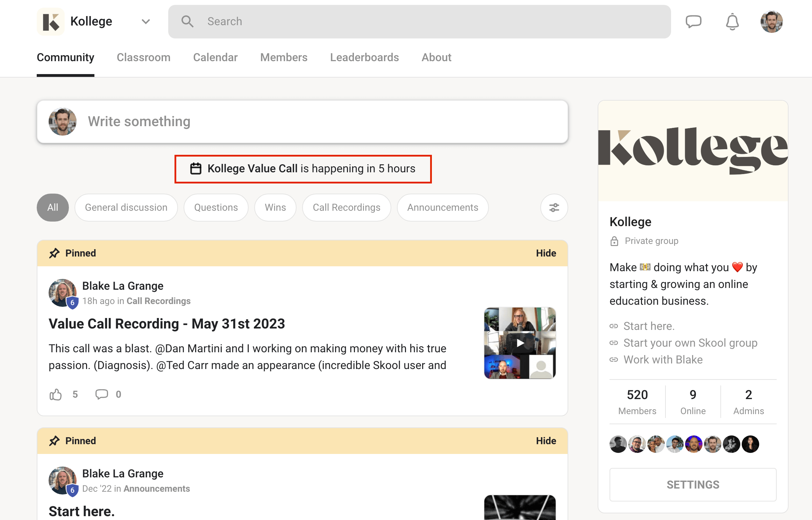Open the group Settings button
The height and width of the screenshot is (520, 812).
[x=693, y=484]
